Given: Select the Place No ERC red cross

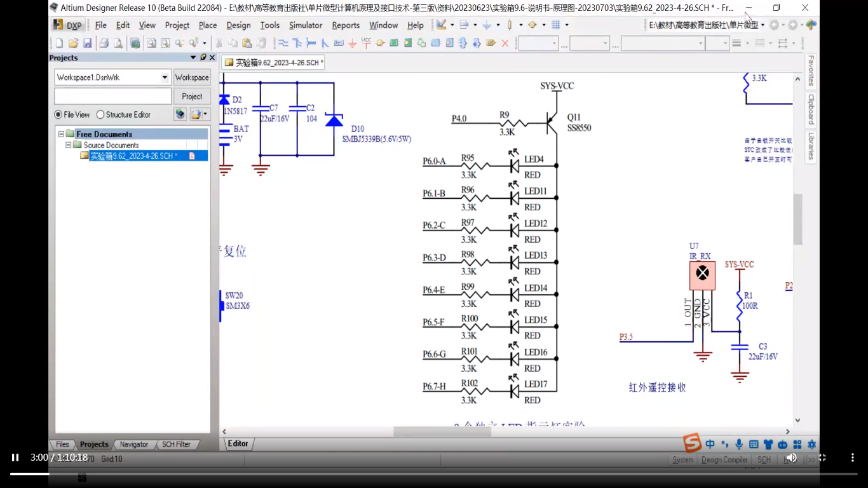Looking at the screenshot, I should (x=505, y=43).
